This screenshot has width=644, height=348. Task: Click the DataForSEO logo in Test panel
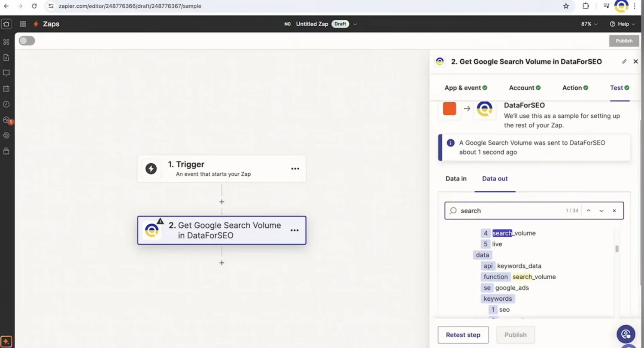click(484, 109)
